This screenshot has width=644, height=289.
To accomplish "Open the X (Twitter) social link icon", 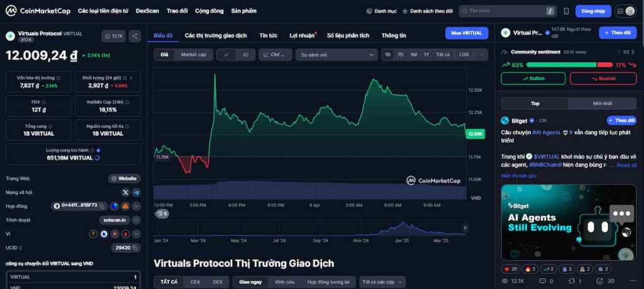I will [125, 192].
